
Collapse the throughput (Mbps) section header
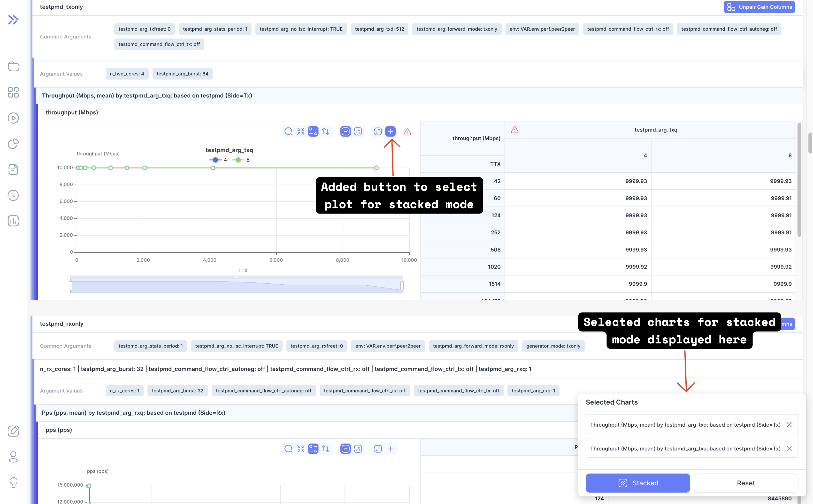pos(72,113)
